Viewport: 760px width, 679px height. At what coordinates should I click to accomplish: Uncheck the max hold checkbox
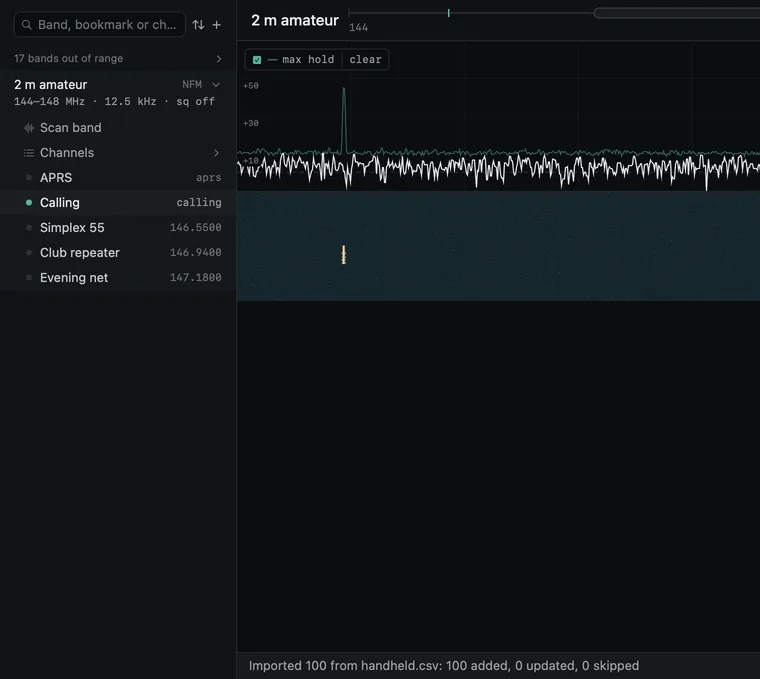point(257,60)
